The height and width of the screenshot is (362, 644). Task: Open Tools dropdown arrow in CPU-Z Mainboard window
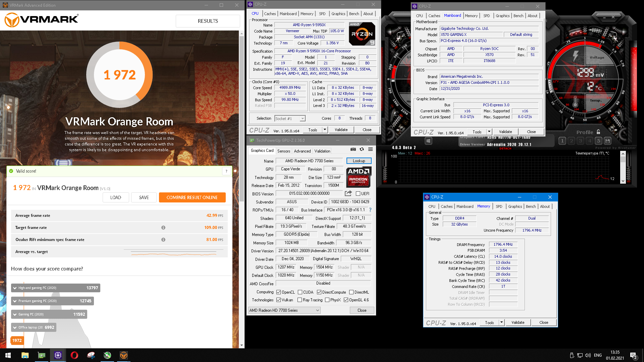[x=489, y=132]
